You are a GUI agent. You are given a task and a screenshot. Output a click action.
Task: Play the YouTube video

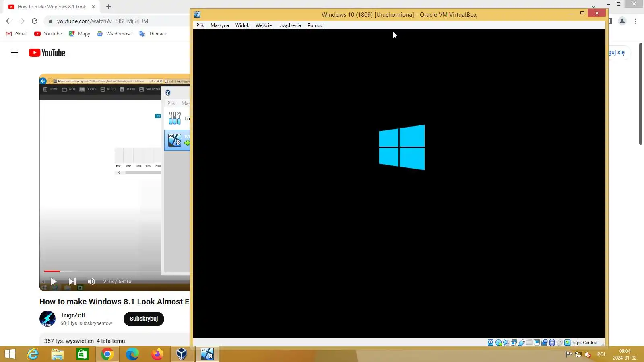(x=54, y=282)
